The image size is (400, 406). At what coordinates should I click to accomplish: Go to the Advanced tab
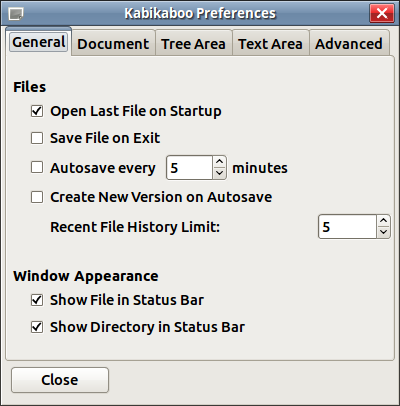[349, 44]
